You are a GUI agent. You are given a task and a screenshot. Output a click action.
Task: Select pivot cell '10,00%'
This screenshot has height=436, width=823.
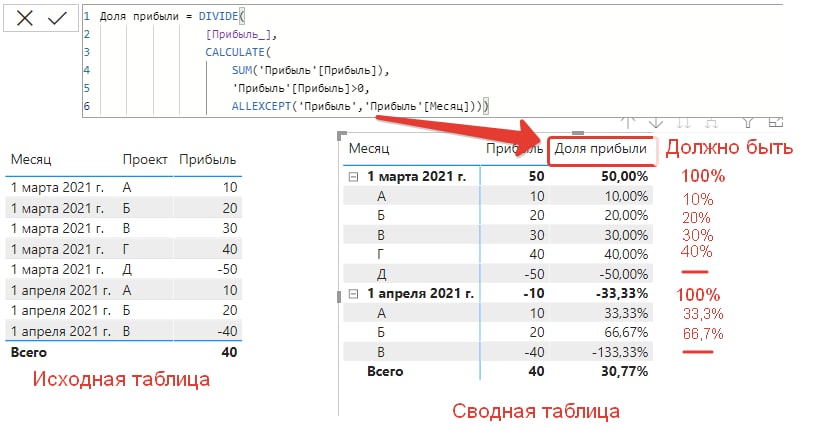tap(626, 196)
